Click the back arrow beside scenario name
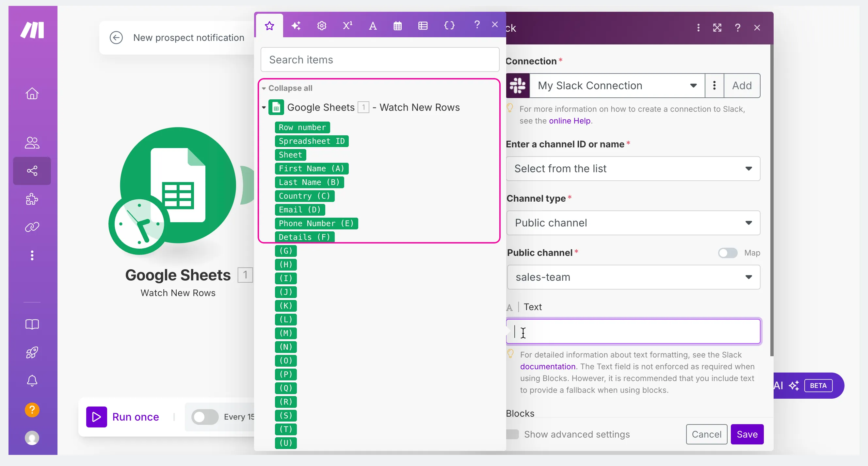Screen dimensions: 868x466 (116, 38)
